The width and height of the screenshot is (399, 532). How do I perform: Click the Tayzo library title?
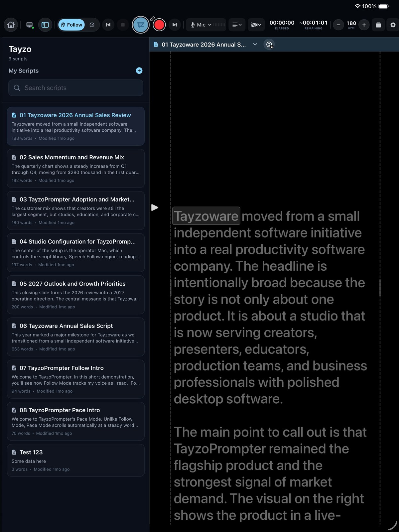(x=20, y=49)
